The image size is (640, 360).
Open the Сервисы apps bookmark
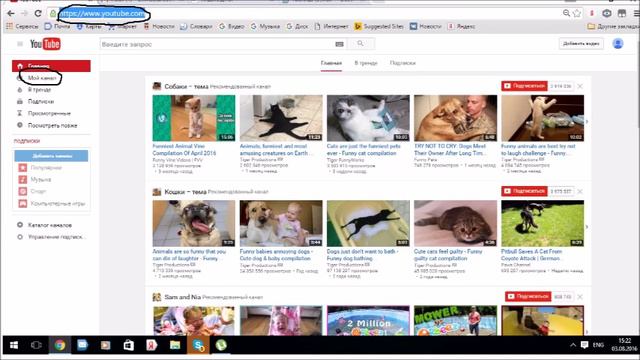pyautogui.click(x=22, y=27)
